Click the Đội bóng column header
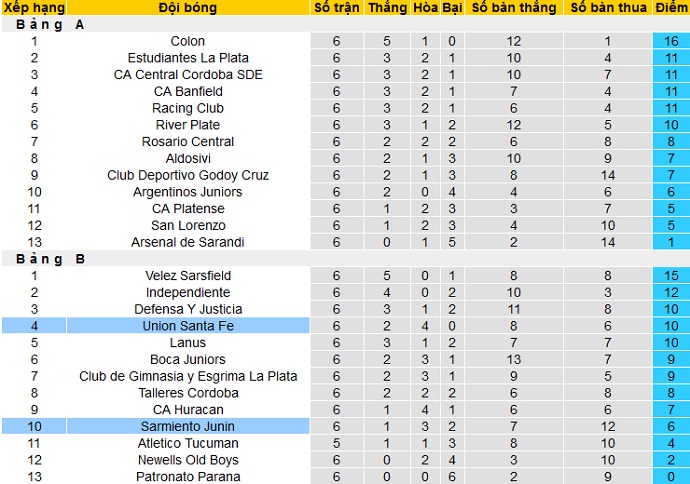This screenshot has width=690, height=484. [x=188, y=8]
